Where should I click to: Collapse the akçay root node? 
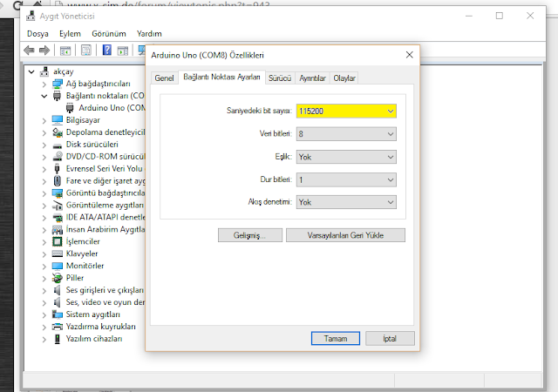pyautogui.click(x=31, y=71)
